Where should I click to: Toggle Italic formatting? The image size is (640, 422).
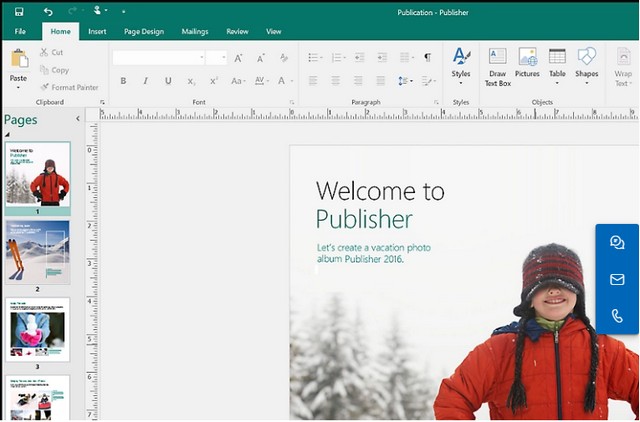(145, 81)
